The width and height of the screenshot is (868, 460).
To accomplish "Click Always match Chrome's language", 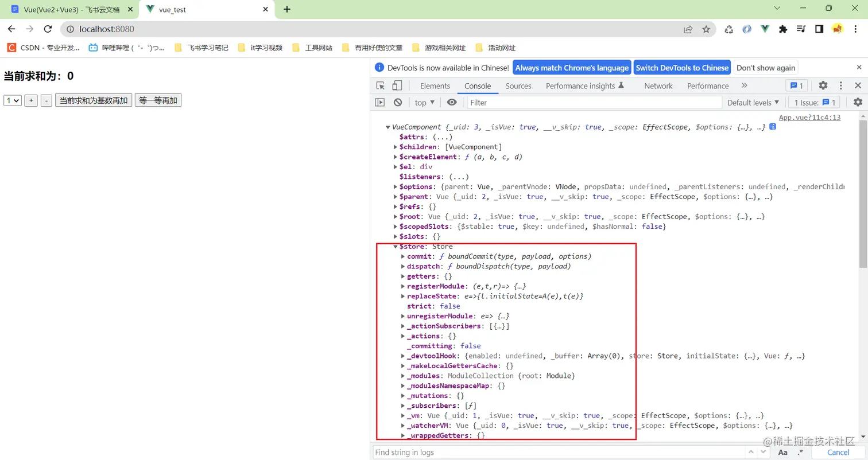I will (572, 68).
